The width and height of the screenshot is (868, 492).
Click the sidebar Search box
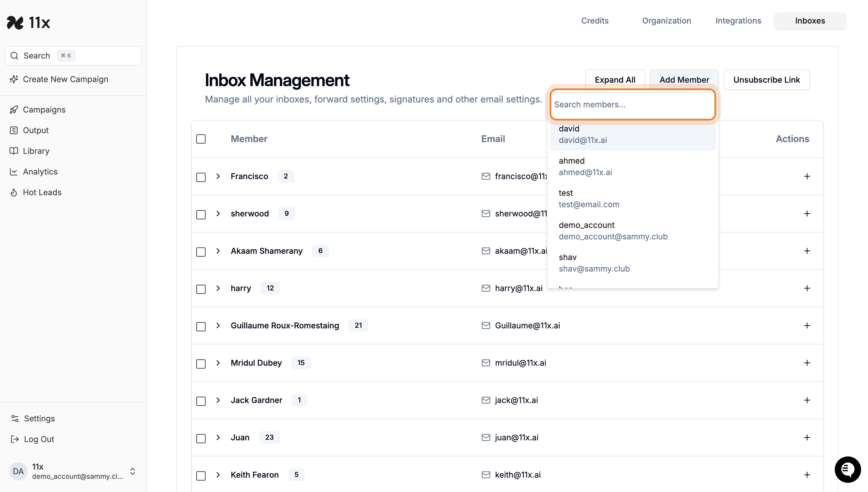[x=73, y=56]
